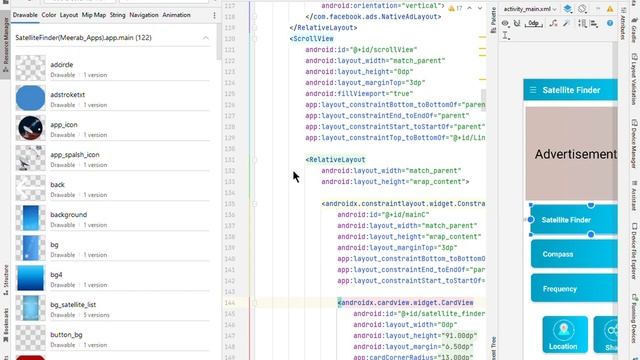
Task: Open the Pack options icon
Action: coord(582,23)
